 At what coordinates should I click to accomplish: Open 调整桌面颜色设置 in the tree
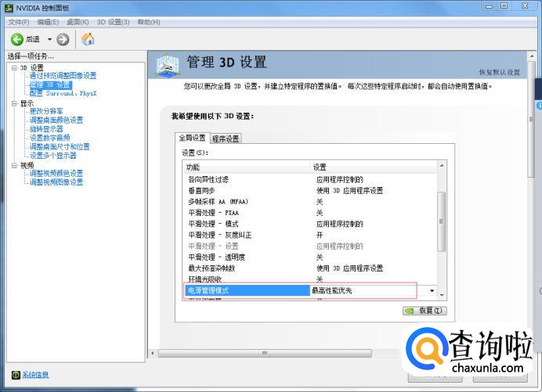point(56,120)
